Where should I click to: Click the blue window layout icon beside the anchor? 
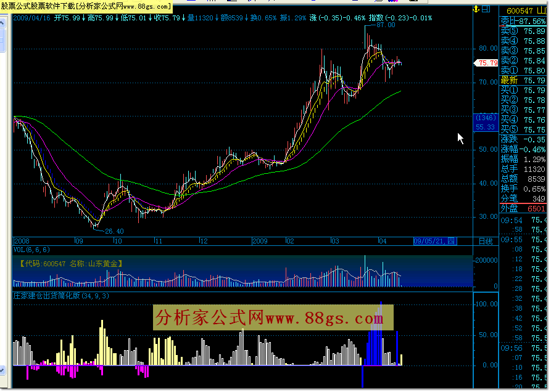tap(486, 9)
